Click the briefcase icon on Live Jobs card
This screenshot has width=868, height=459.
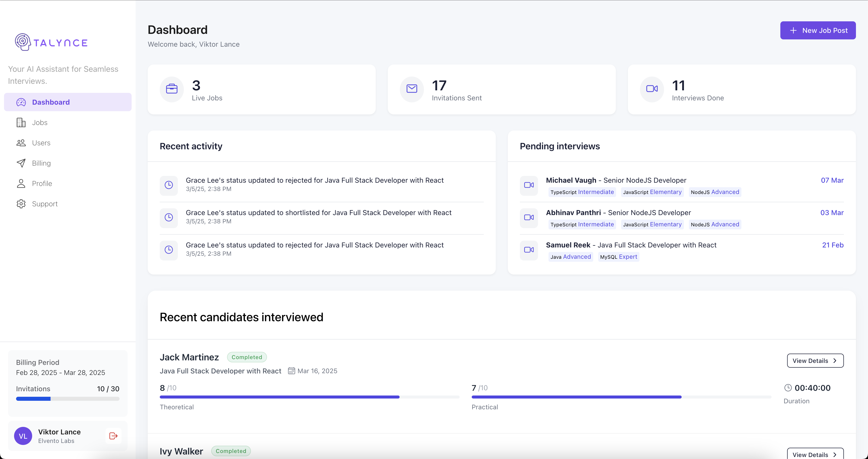point(172,89)
